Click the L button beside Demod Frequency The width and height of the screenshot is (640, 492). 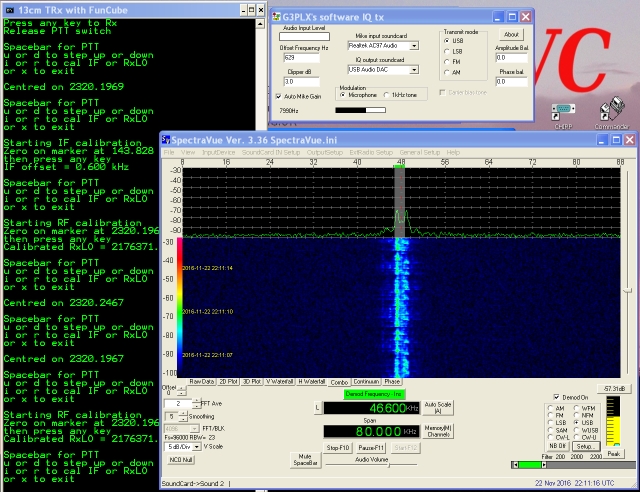[319, 408]
